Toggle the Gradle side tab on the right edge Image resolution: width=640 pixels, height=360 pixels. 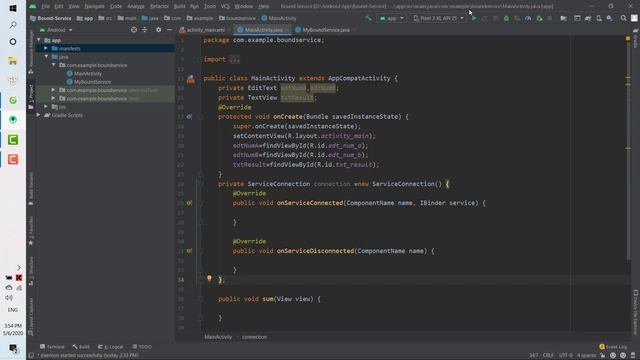[635, 39]
